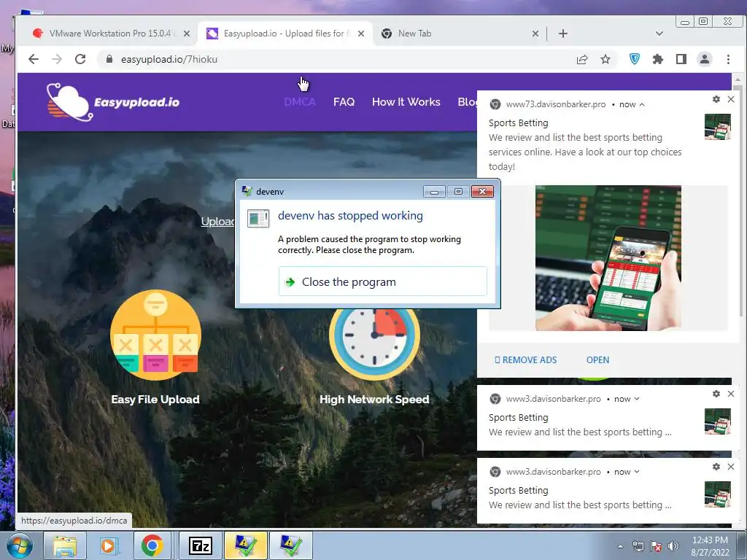Open the Action Center flag icon
The width and height of the screenshot is (747, 560).
tap(656, 546)
